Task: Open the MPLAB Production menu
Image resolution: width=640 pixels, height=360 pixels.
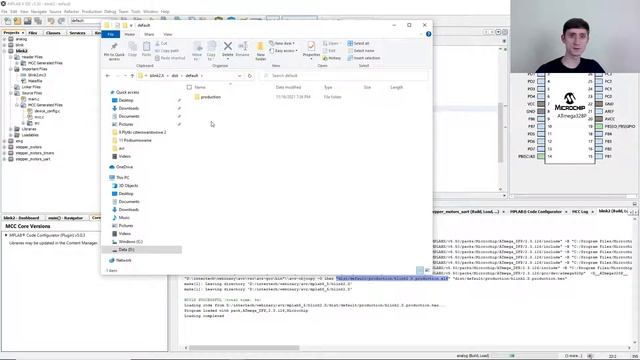Action: pos(92,11)
